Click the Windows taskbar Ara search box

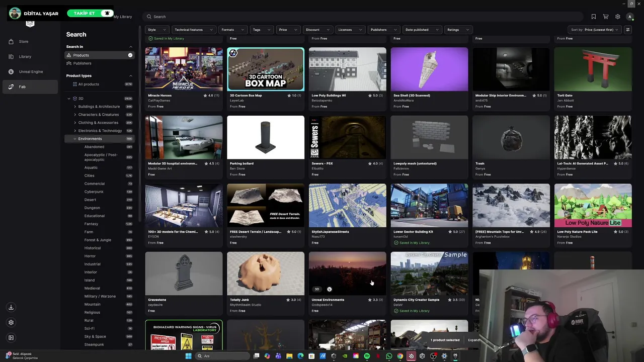coord(221,356)
